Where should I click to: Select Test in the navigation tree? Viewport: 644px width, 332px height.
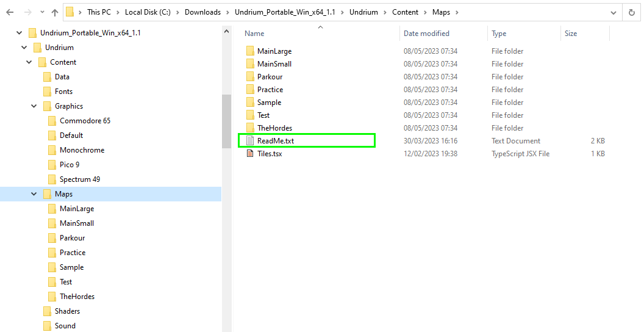(66, 282)
